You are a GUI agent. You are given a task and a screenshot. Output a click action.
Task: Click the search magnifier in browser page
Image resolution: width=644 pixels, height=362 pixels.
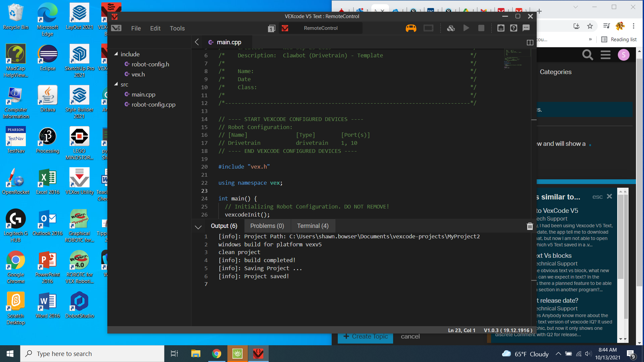tap(588, 55)
